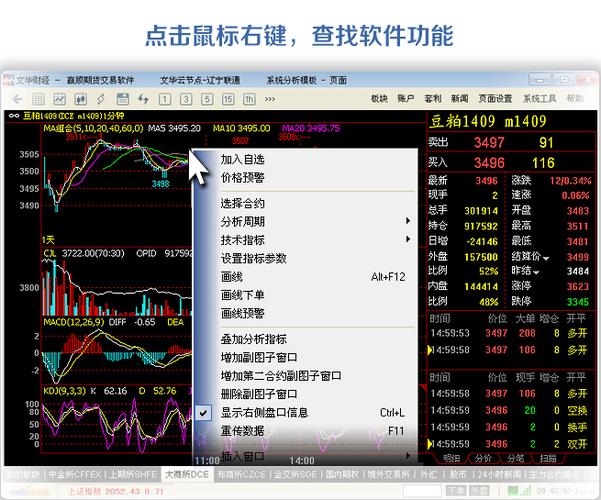Select the candlestick K-line chart icon
Image resolution: width=601 pixels, height=500 pixels.
click(80, 99)
